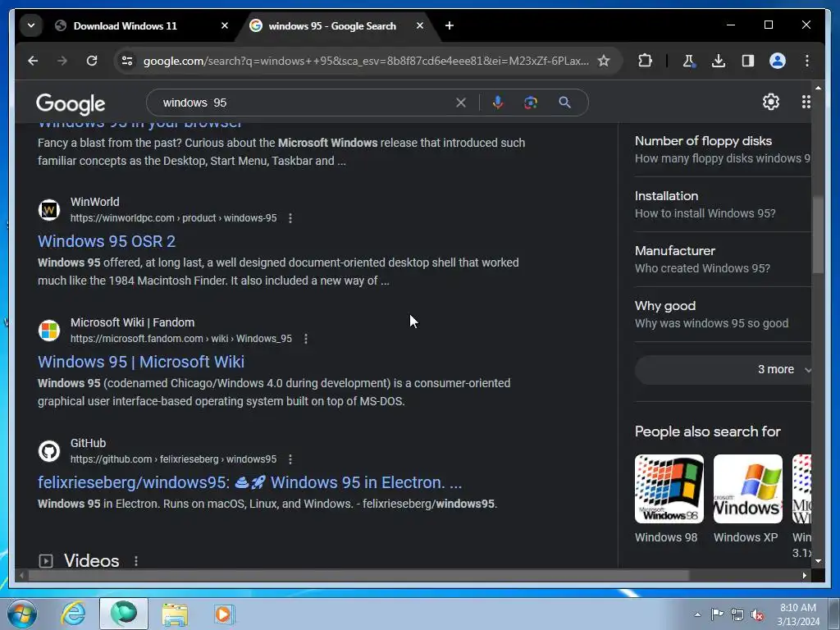Open the tab search dropdown arrow

31,25
